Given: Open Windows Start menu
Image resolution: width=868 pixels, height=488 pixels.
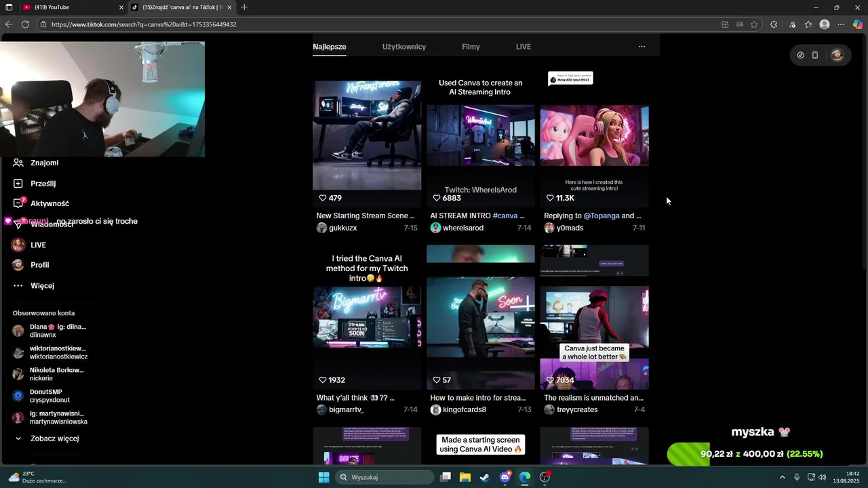Looking at the screenshot, I should tap(323, 477).
